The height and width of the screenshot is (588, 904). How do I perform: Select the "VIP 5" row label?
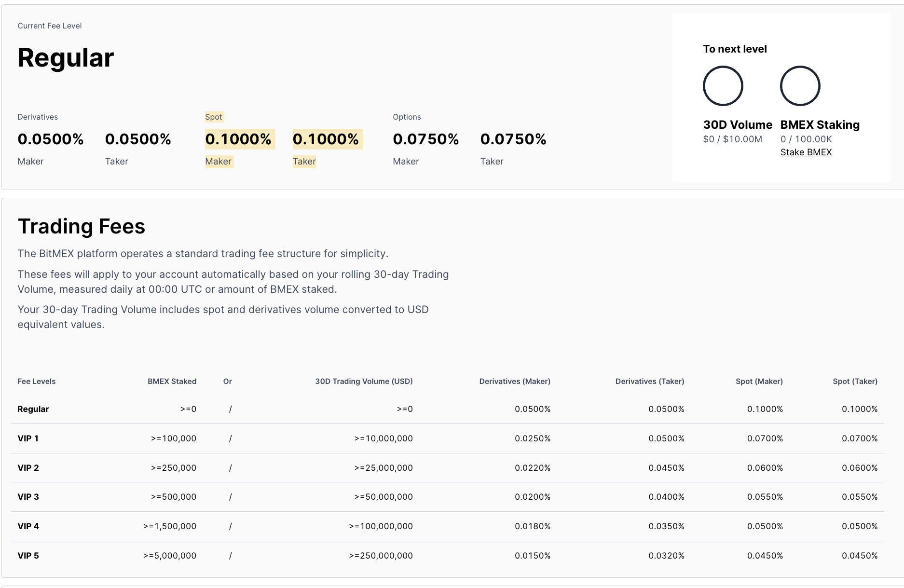tap(28, 556)
